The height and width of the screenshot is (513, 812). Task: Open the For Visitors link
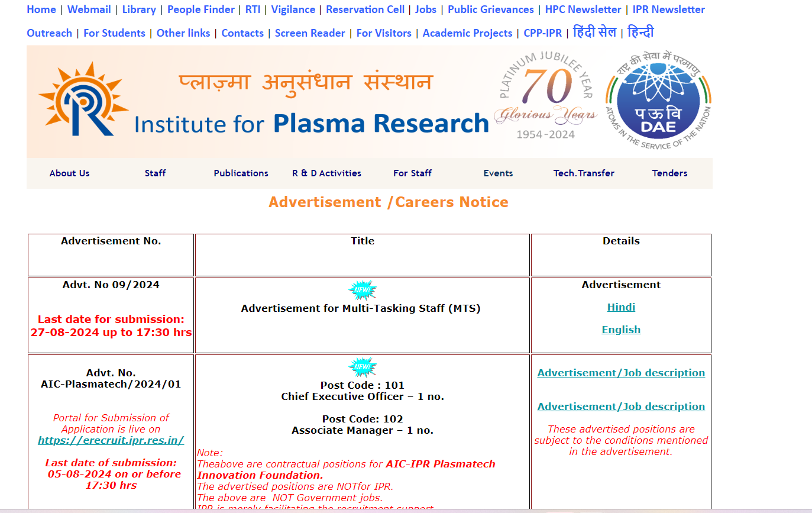point(384,33)
